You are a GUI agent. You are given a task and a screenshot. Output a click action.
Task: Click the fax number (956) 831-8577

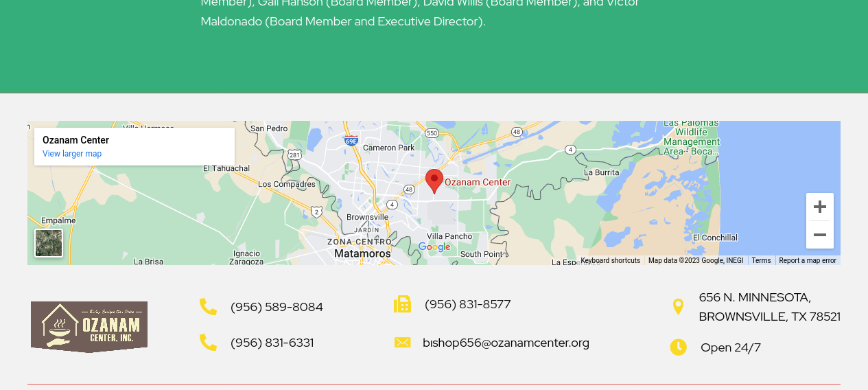point(468,304)
